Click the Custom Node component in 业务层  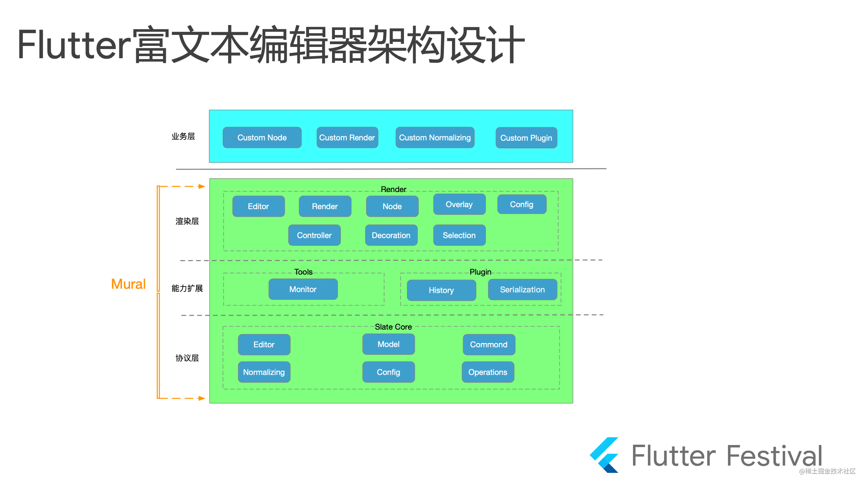pyautogui.click(x=261, y=138)
